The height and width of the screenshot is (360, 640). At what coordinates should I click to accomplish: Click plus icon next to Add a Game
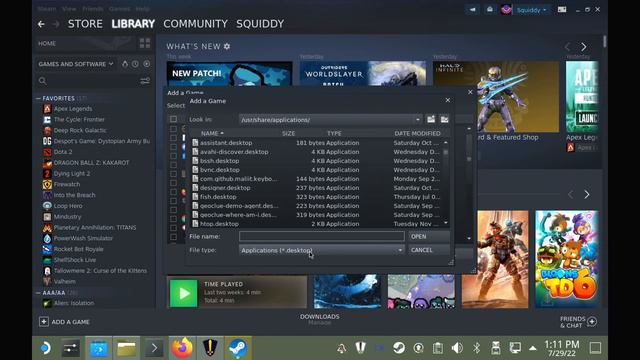[x=44, y=322]
